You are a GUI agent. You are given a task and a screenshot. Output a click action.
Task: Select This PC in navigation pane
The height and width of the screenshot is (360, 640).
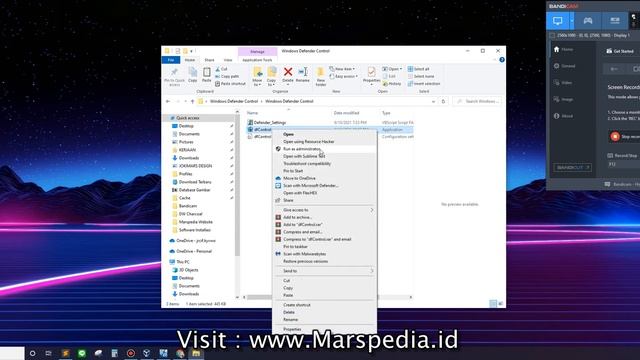pos(182,262)
